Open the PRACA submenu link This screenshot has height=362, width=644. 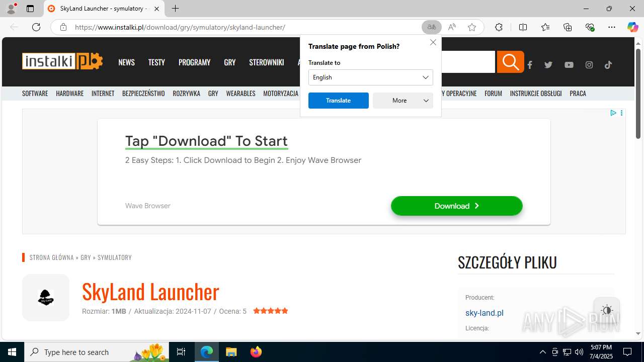[578, 94]
